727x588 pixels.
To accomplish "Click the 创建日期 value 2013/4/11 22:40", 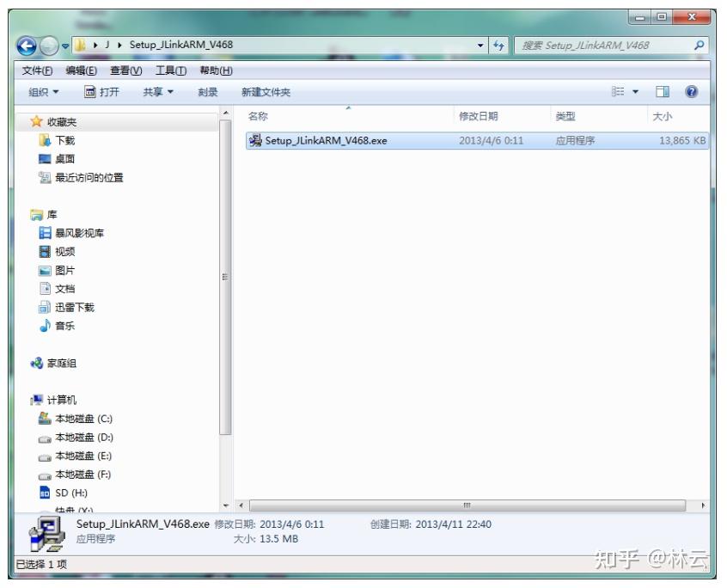I will 453,524.
